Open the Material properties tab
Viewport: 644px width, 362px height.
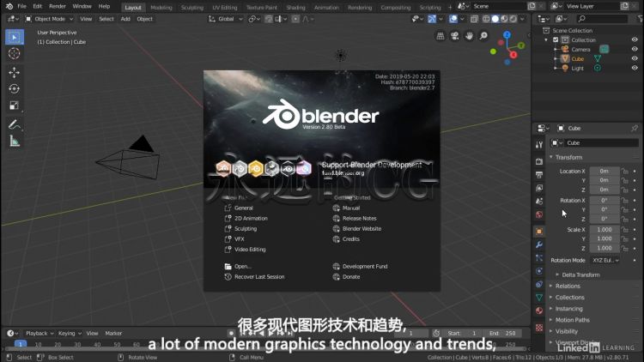click(539, 311)
